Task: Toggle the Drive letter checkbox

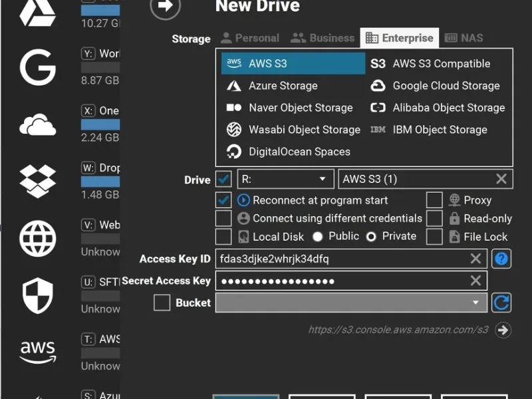Action: (223, 179)
